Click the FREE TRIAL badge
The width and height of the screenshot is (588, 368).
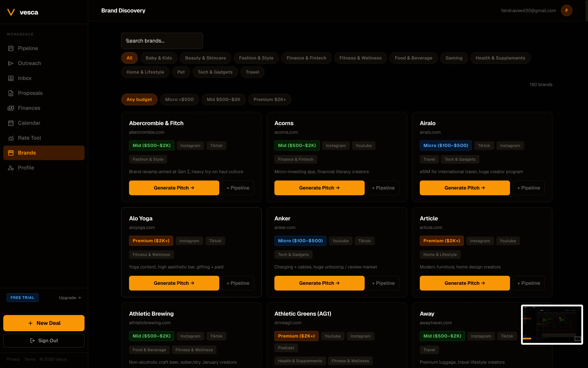click(x=22, y=298)
